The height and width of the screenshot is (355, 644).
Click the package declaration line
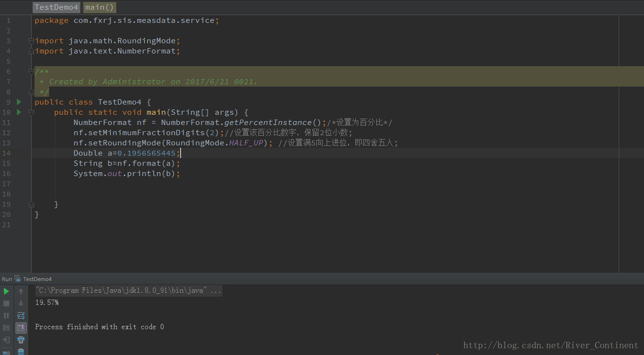[x=127, y=20]
